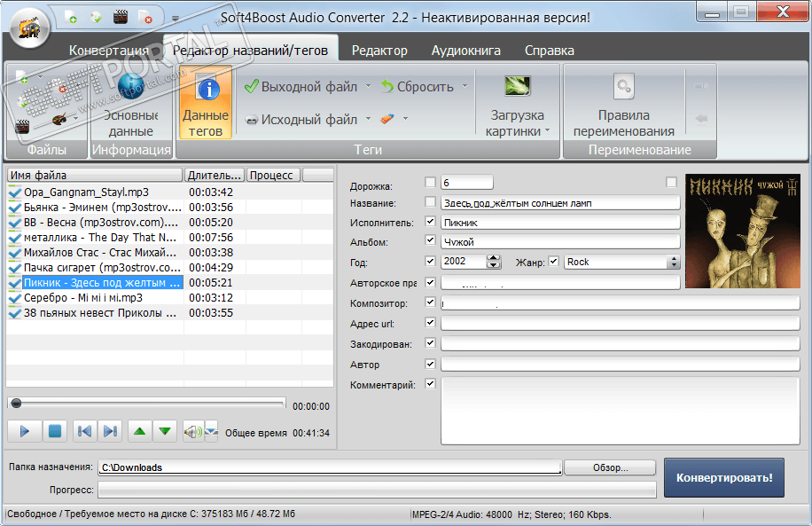The height and width of the screenshot is (526, 812).
Task: Uncheck the Адрес url checkbox
Action: click(430, 322)
